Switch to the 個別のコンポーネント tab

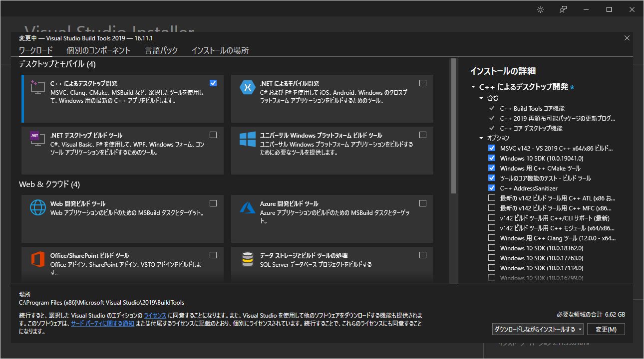[98, 50]
